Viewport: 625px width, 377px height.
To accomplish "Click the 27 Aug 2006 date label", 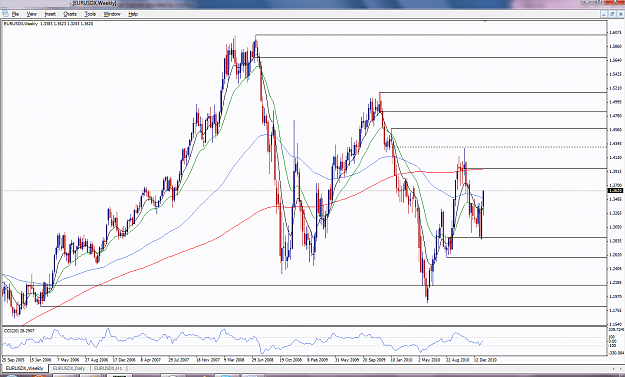I will pyautogui.click(x=96, y=359).
